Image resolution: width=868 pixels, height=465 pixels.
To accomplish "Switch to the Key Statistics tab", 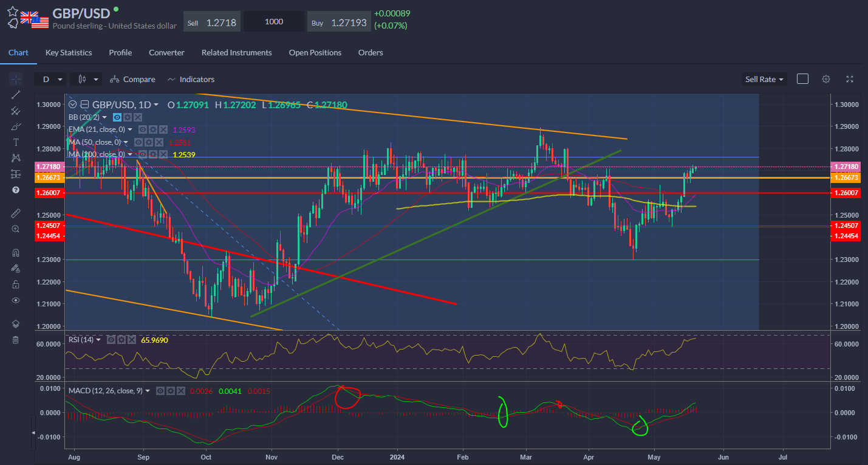I will coord(69,53).
